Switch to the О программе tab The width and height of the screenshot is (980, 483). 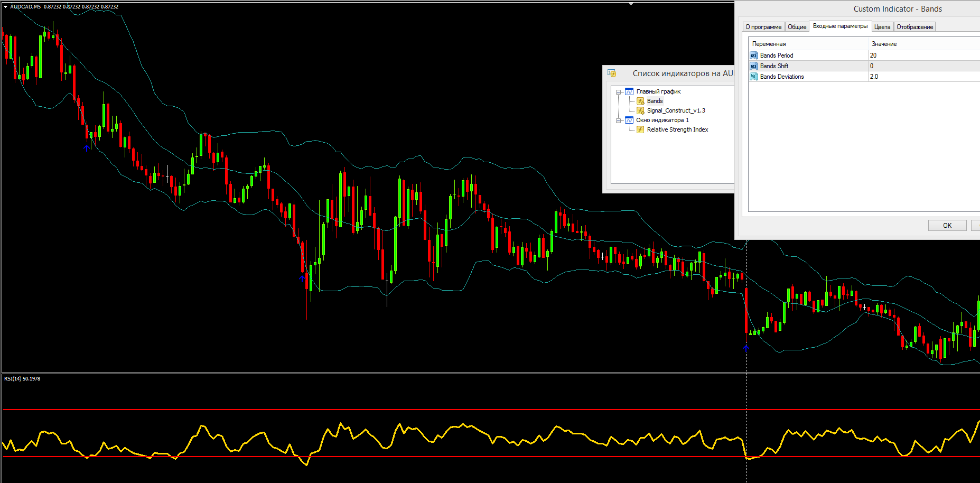[763, 27]
